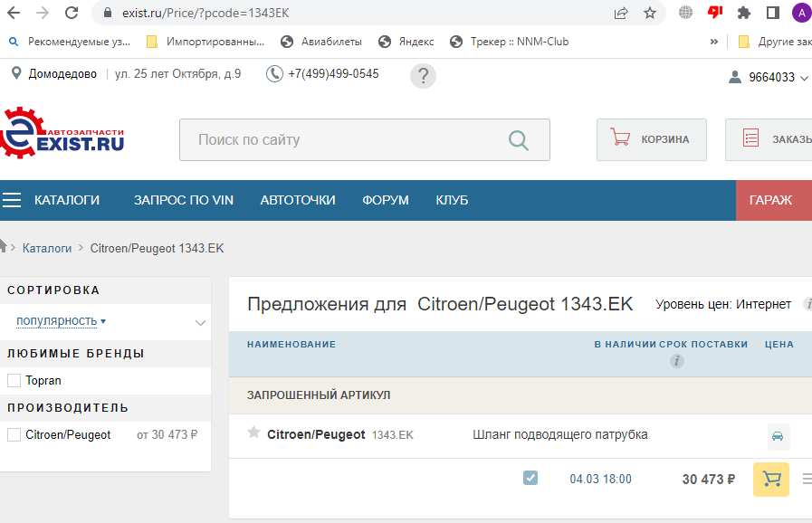Select the Домодедово city link
This screenshot has width=812, height=523.
coord(62,74)
